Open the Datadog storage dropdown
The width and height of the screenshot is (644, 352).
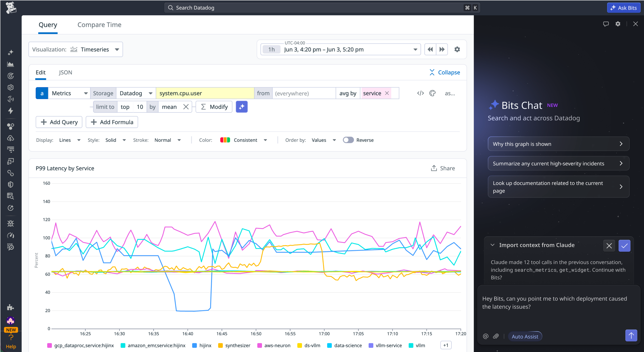(x=136, y=93)
